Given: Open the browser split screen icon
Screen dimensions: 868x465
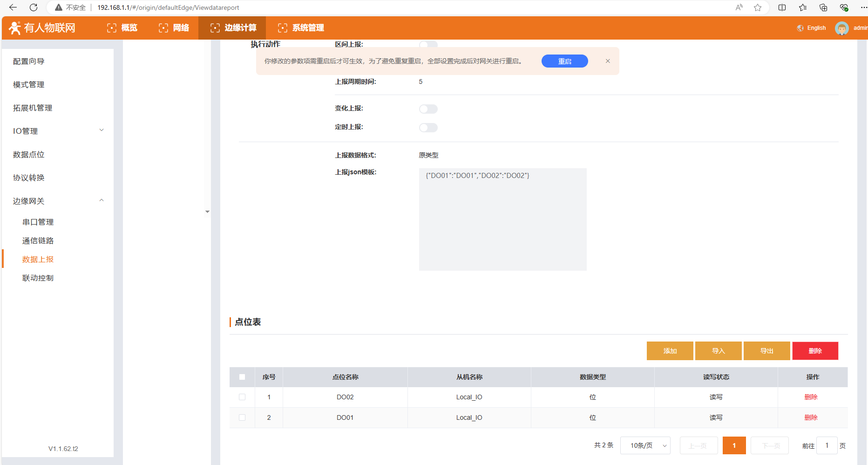Looking at the screenshot, I should point(782,7).
